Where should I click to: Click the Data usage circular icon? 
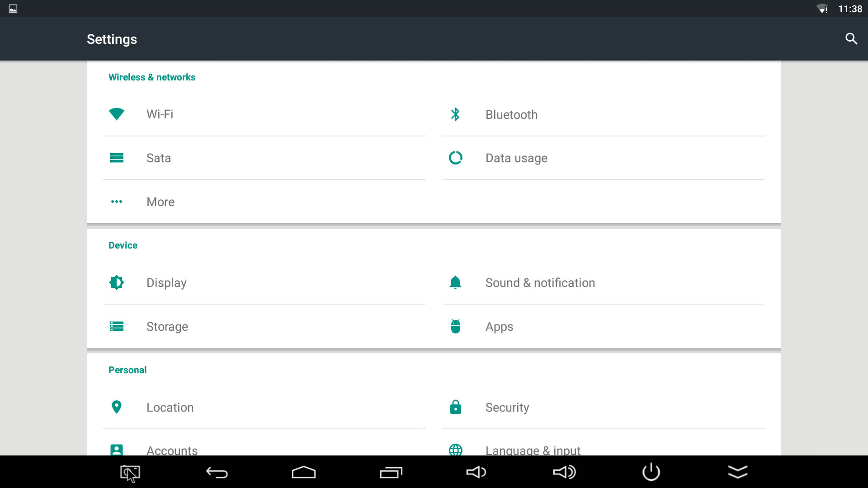coord(456,158)
